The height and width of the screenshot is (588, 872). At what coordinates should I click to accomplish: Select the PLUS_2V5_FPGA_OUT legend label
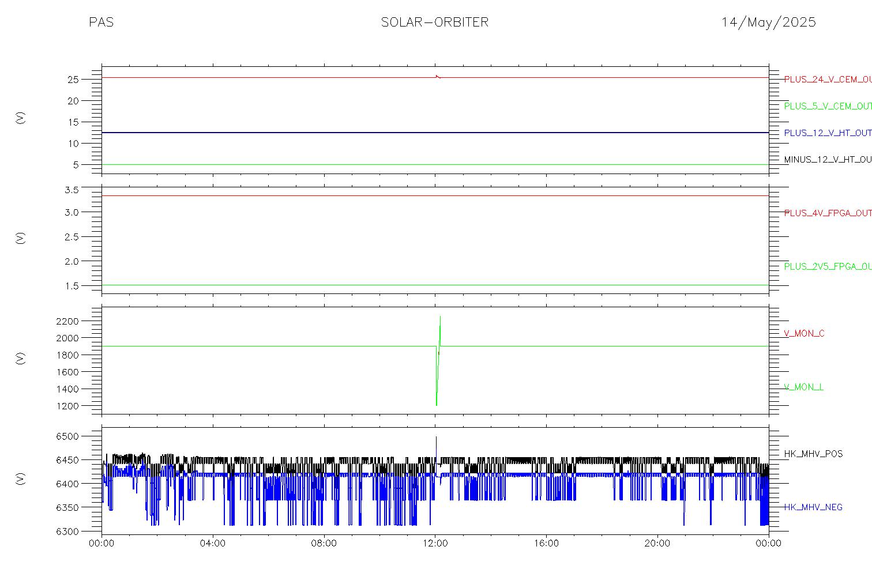[x=828, y=267]
